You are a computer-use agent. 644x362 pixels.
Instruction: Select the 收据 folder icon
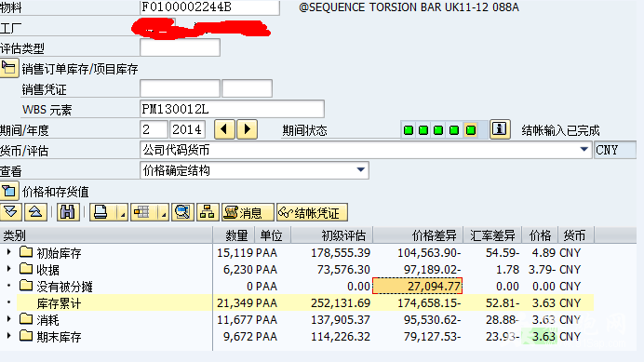click(26, 268)
